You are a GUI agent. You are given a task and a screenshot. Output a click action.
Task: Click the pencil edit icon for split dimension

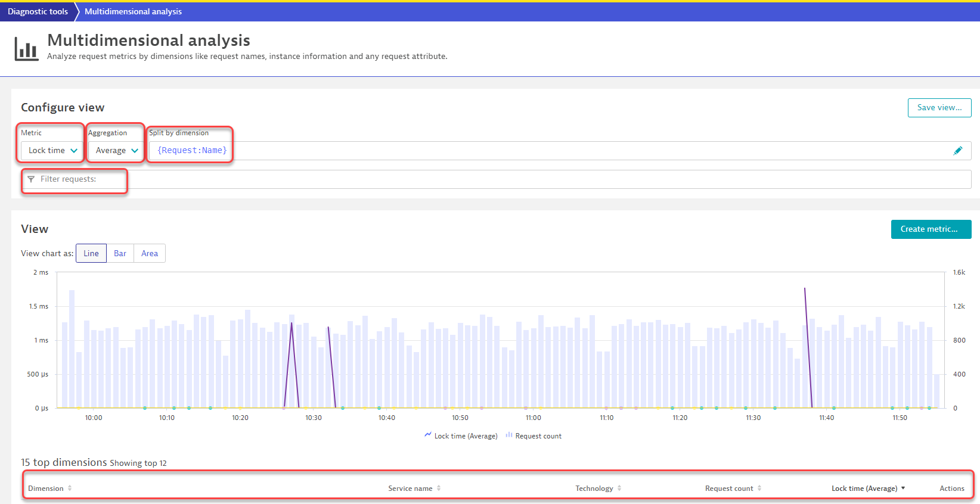(957, 151)
